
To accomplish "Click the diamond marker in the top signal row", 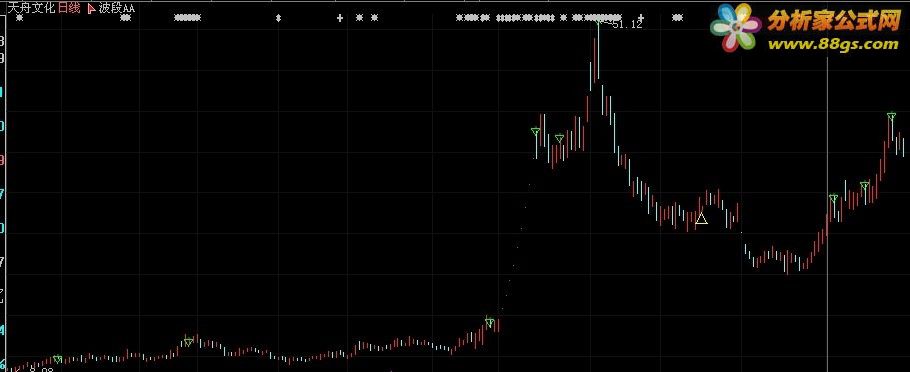I will 279,18.
